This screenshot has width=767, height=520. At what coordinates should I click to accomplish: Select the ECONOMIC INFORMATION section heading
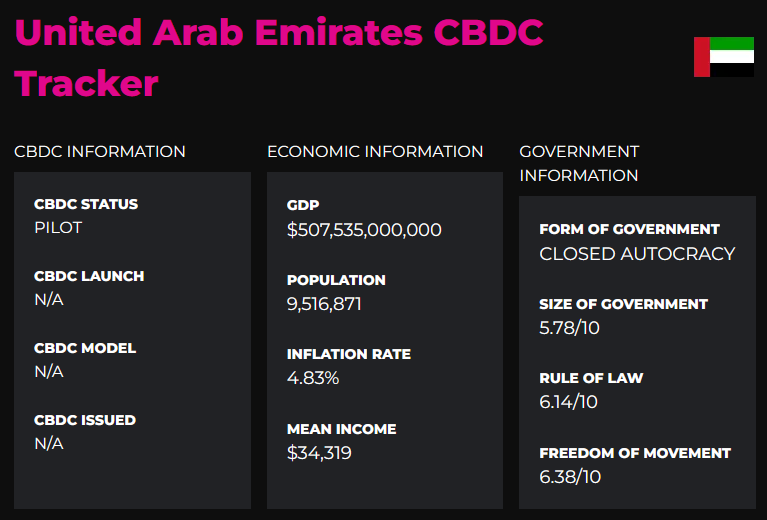[375, 152]
